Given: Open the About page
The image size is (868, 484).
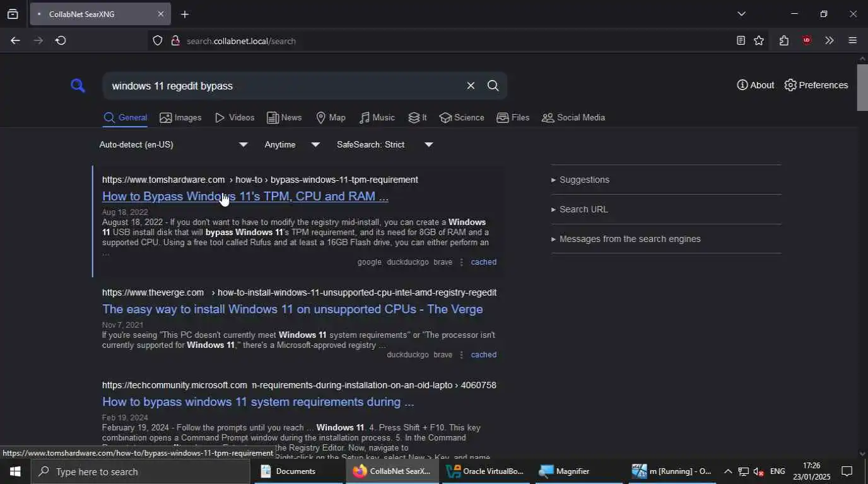Looking at the screenshot, I should coord(755,85).
